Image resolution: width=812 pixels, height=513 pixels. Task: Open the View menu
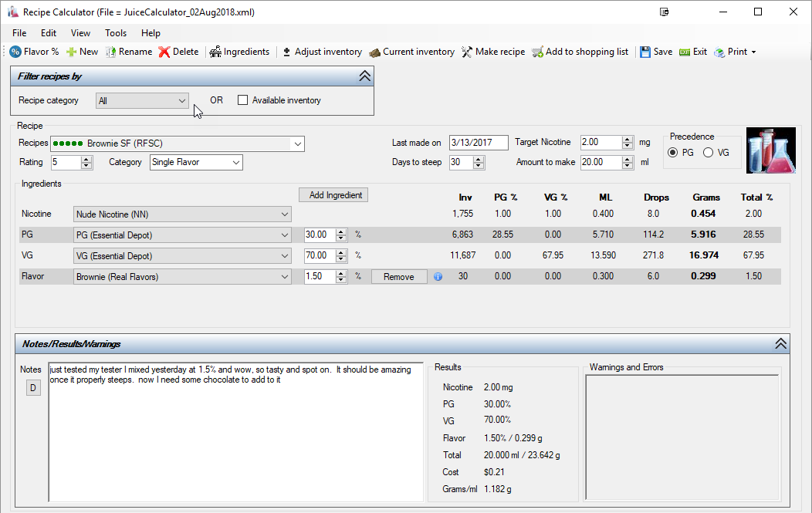click(80, 33)
